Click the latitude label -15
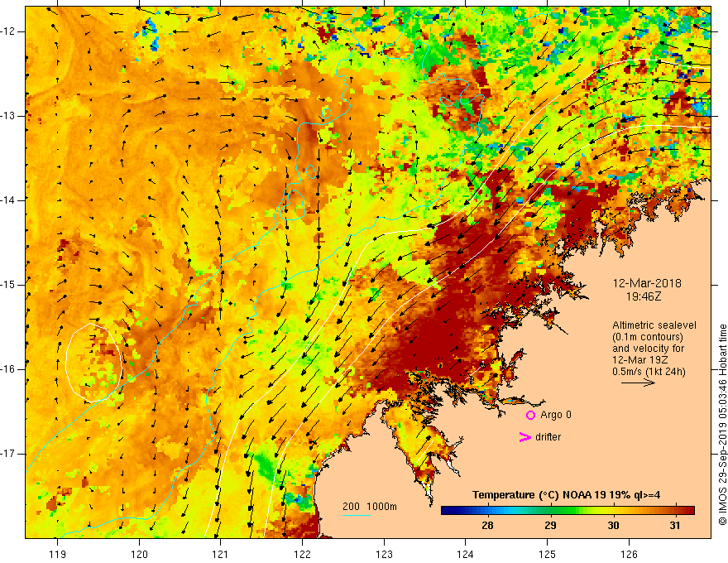 pyautogui.click(x=8, y=285)
